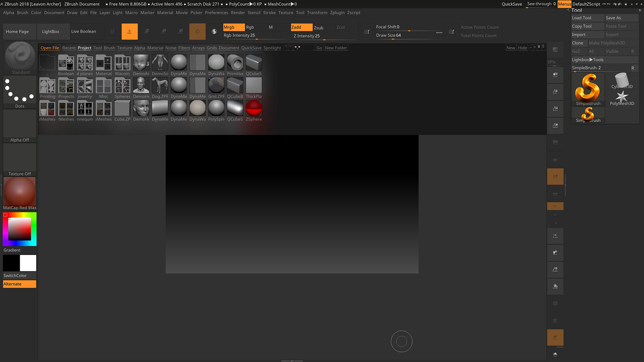Open the MatCap Red Wax material picker
This screenshot has height=362, width=644.
pos(20,193)
